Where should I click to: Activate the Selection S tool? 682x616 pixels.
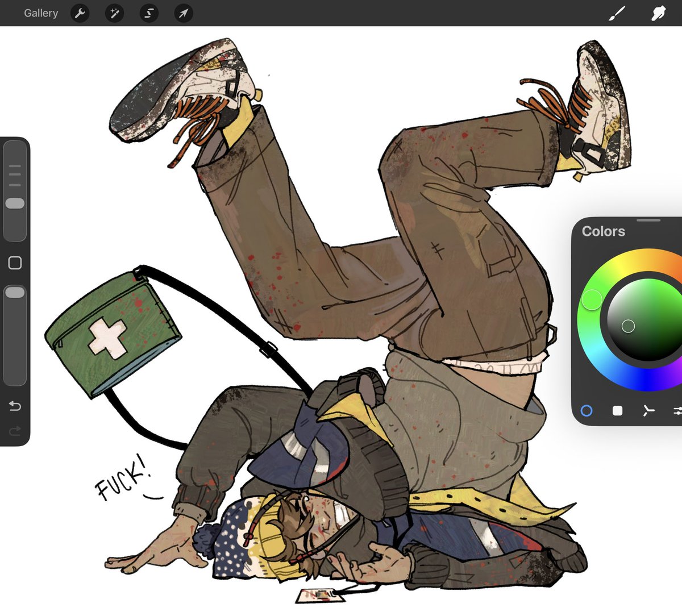pyautogui.click(x=149, y=13)
